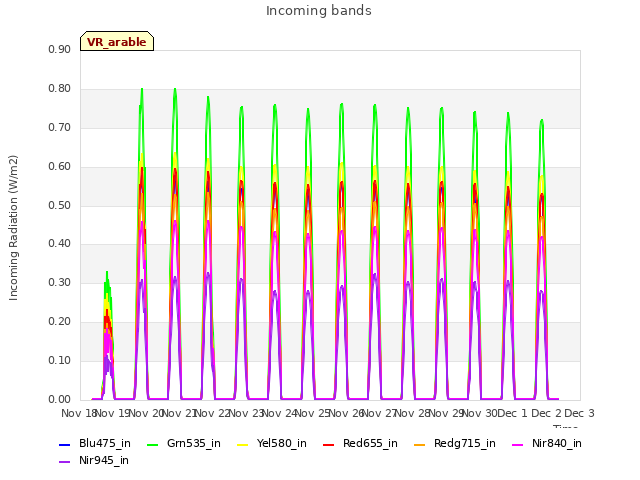Click the 0.40 y-axis tick label
Screen dimensions: 640x480
point(59,244)
